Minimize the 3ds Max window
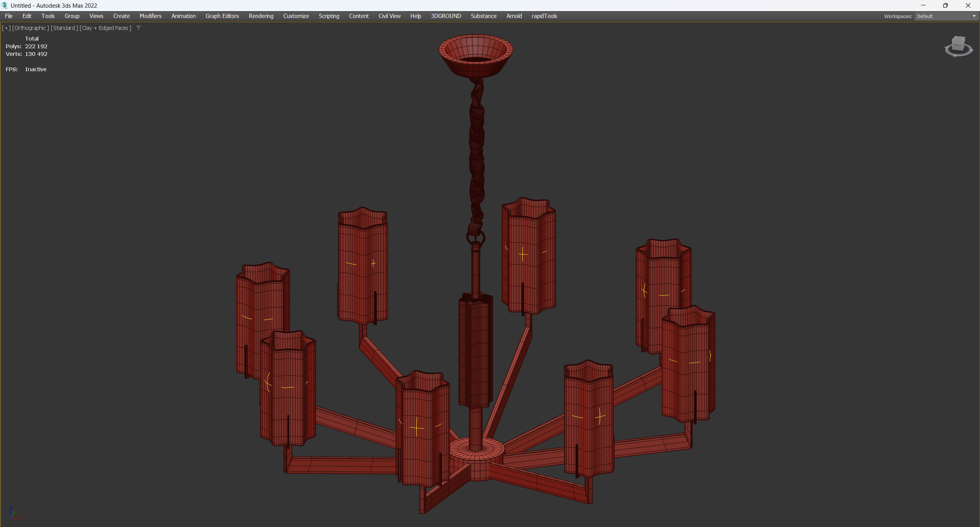This screenshot has width=980, height=527. click(x=923, y=5)
